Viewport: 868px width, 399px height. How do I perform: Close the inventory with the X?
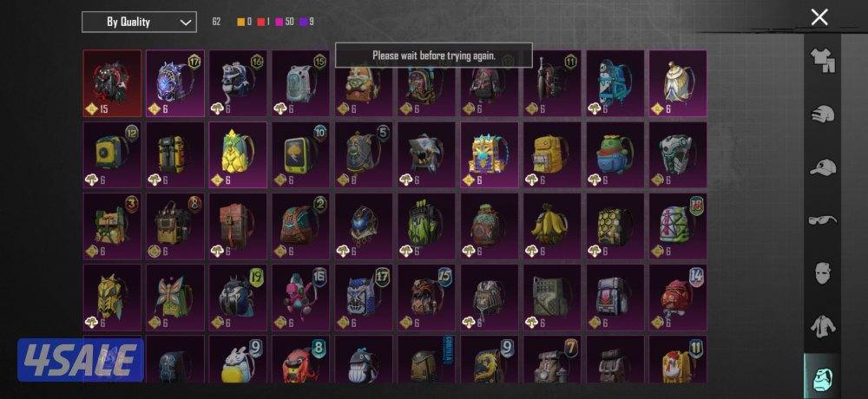pyautogui.click(x=819, y=17)
